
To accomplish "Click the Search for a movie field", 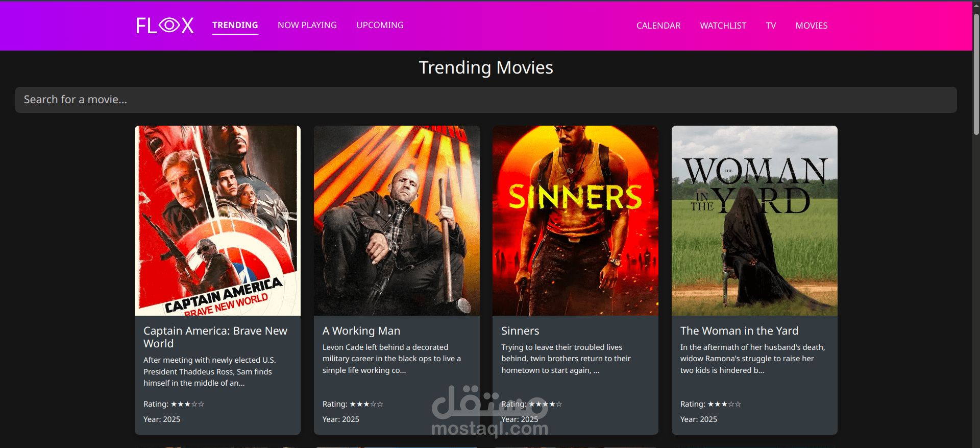I will coord(486,100).
